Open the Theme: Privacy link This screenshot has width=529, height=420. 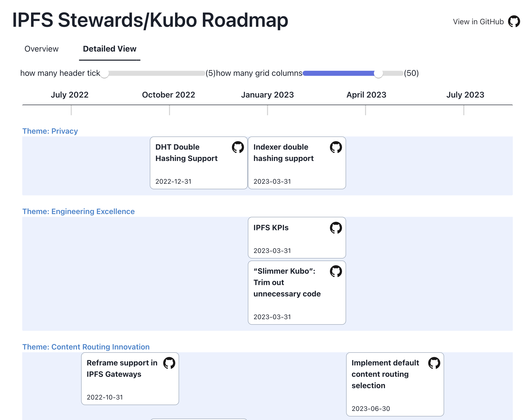[x=50, y=131]
